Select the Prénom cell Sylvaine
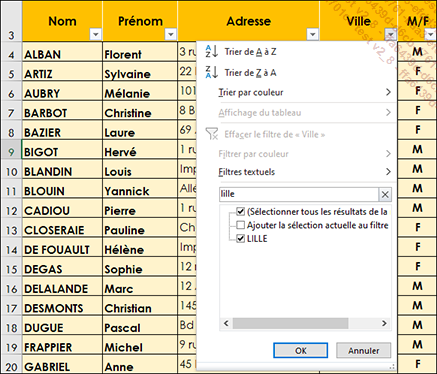 pyautogui.click(x=140, y=72)
